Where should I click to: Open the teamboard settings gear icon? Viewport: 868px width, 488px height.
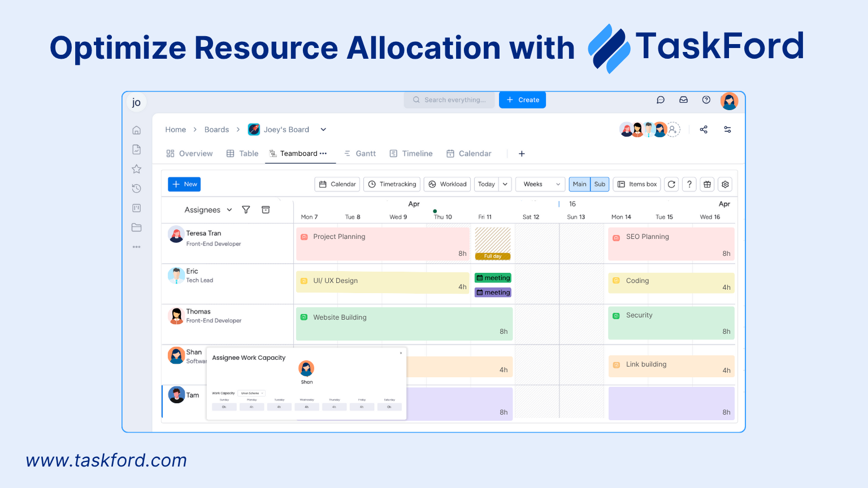point(726,184)
